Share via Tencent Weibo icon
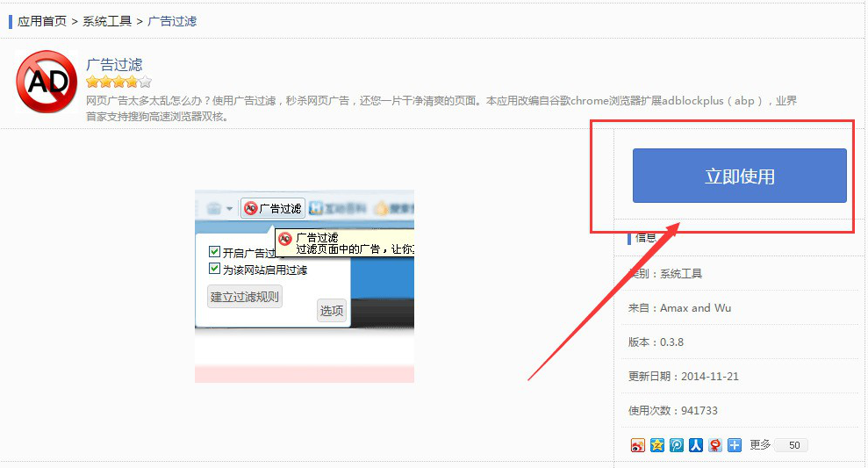The height and width of the screenshot is (468, 868). click(677, 445)
